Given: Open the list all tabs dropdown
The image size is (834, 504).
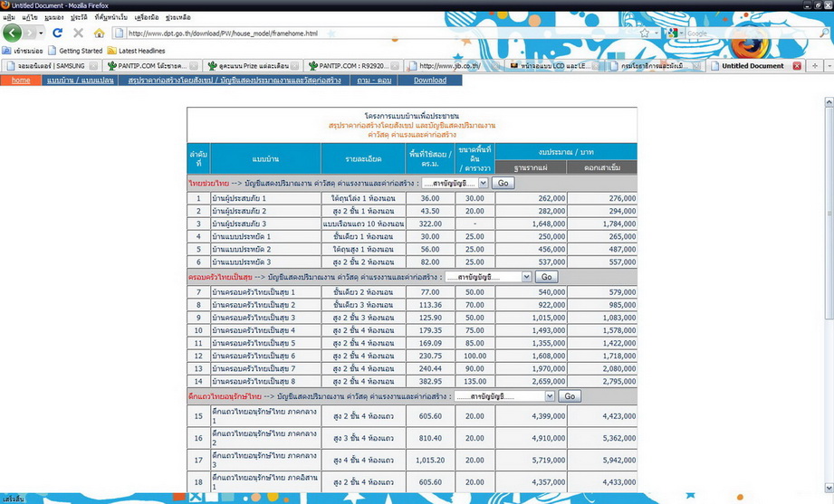Looking at the screenshot, I should click(x=829, y=66).
